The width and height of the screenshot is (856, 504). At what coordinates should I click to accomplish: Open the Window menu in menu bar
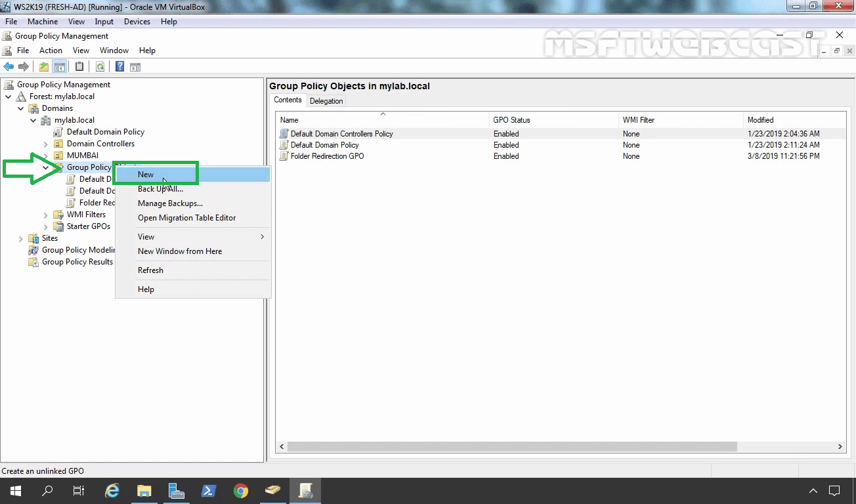point(114,51)
